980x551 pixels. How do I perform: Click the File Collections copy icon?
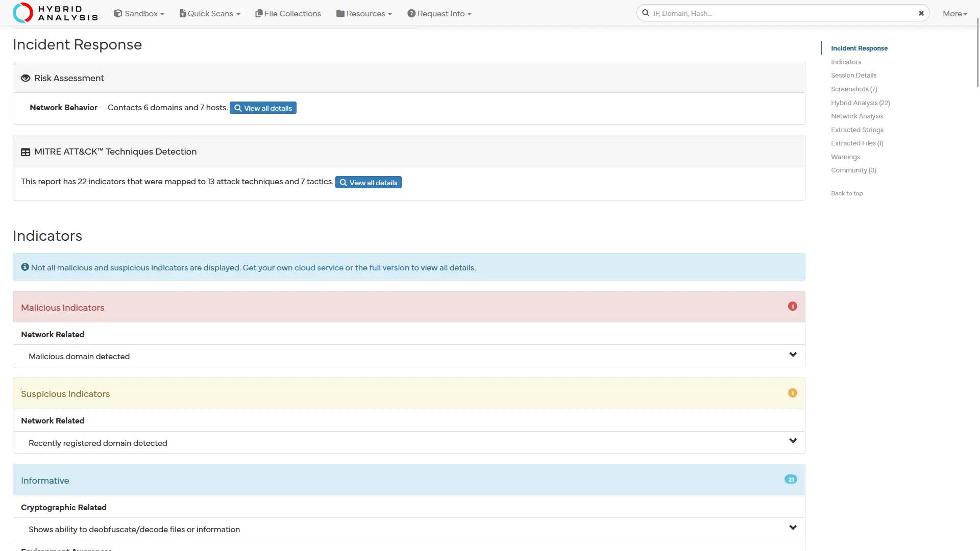coord(259,13)
